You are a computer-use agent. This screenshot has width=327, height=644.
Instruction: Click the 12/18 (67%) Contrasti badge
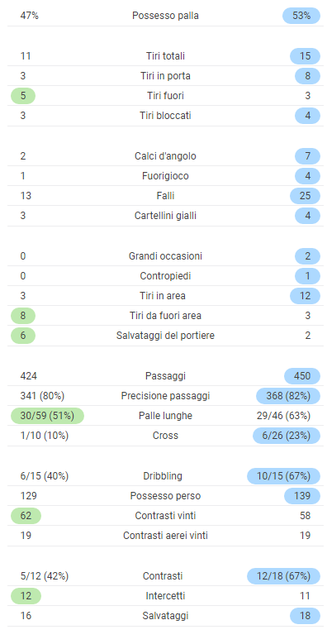(x=283, y=576)
